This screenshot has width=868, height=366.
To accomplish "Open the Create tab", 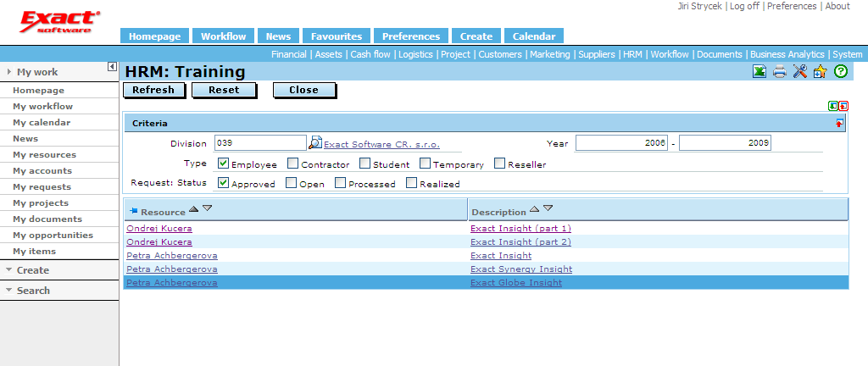I will [x=476, y=36].
